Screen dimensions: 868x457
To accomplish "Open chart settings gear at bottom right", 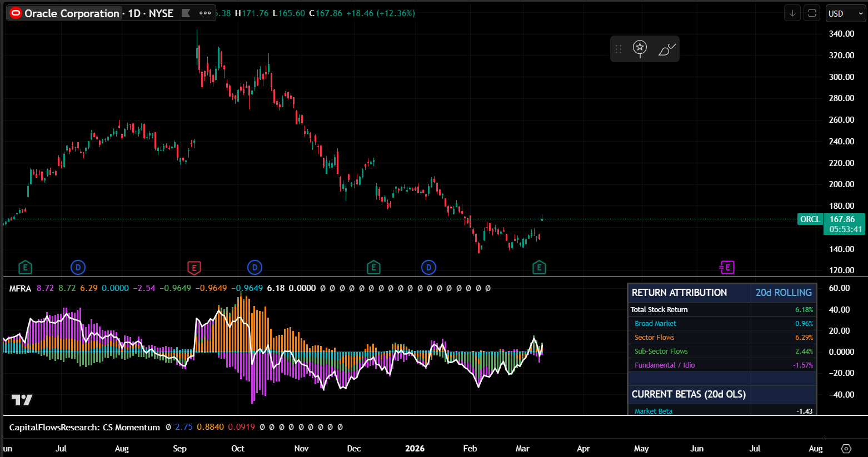I will pos(846,449).
